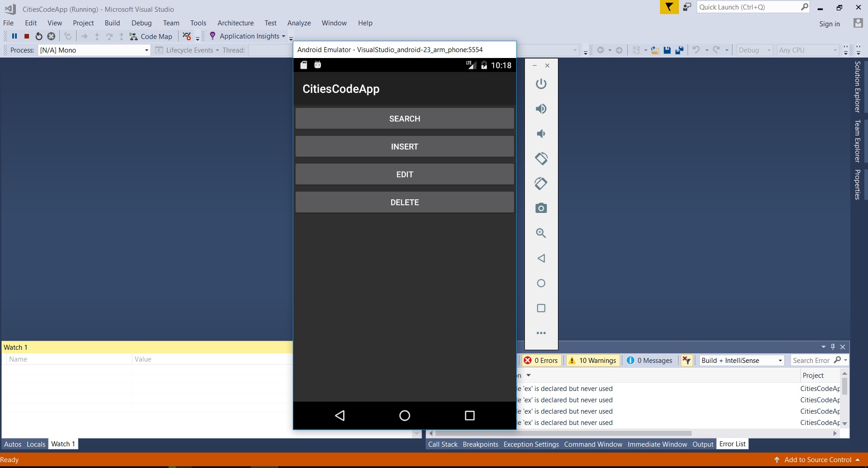
Task: Open the Process dropdown showing [N/A] Mono
Action: click(94, 50)
